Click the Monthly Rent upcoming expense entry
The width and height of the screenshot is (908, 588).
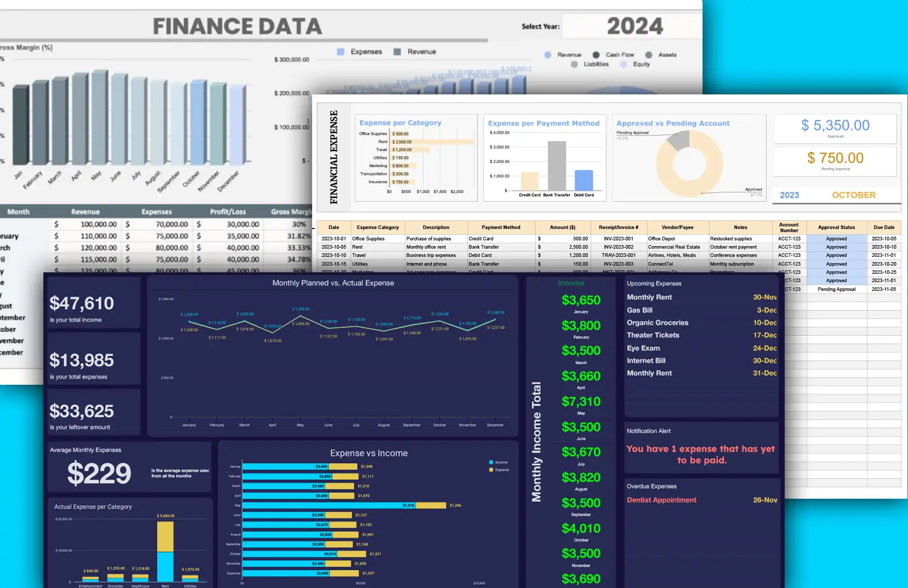pyautogui.click(x=649, y=297)
